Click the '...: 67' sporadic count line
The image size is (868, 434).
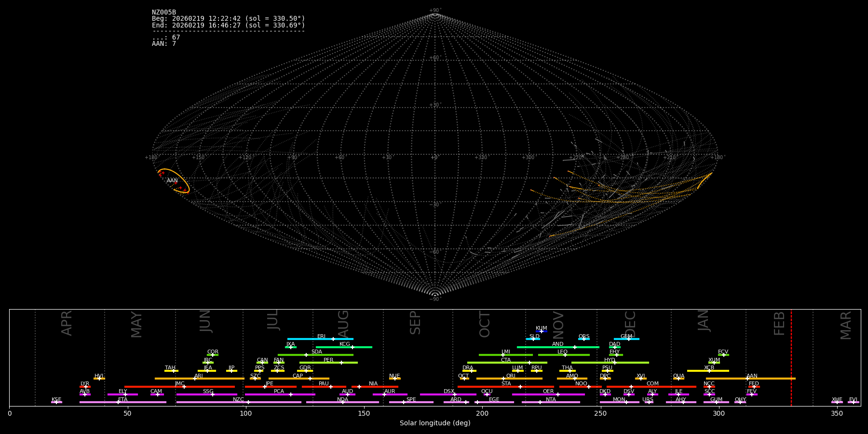166,38
